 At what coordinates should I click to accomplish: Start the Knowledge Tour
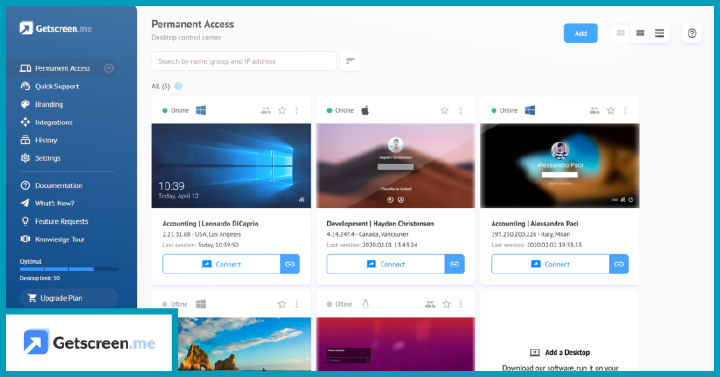pos(52,239)
